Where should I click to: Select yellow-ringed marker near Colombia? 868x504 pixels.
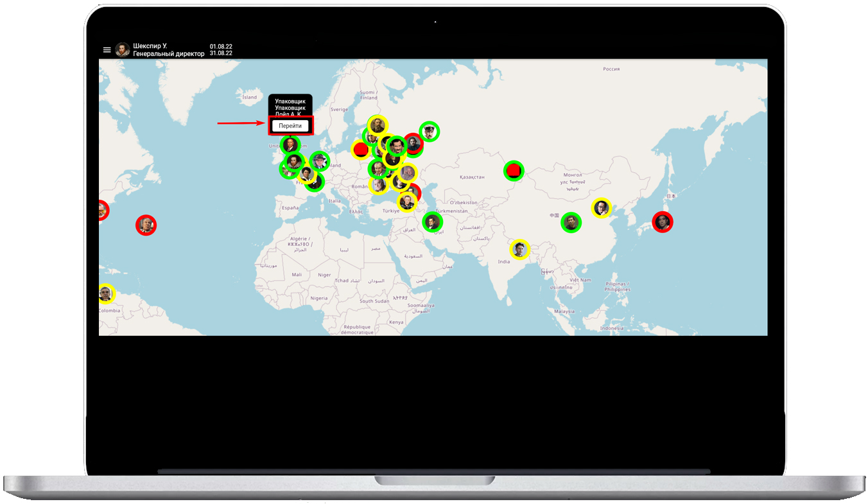[106, 294]
